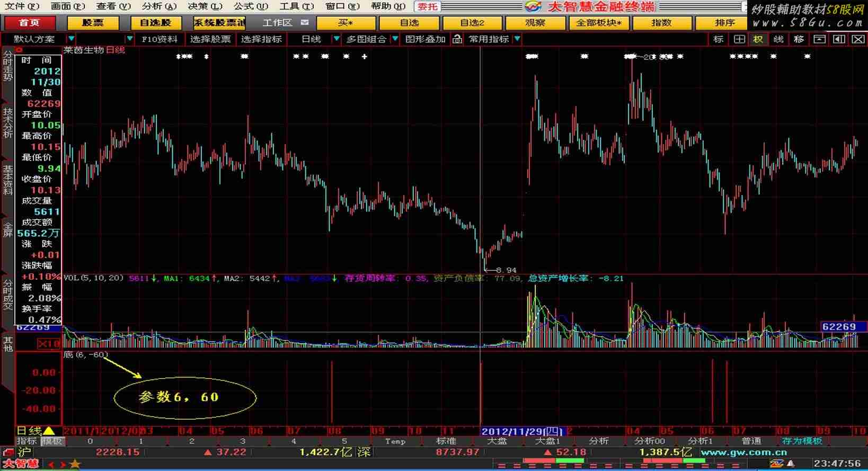Switch to 全屏 fullscreen sidebar tab
Viewport: 868px width, 471px height.
click(7, 229)
